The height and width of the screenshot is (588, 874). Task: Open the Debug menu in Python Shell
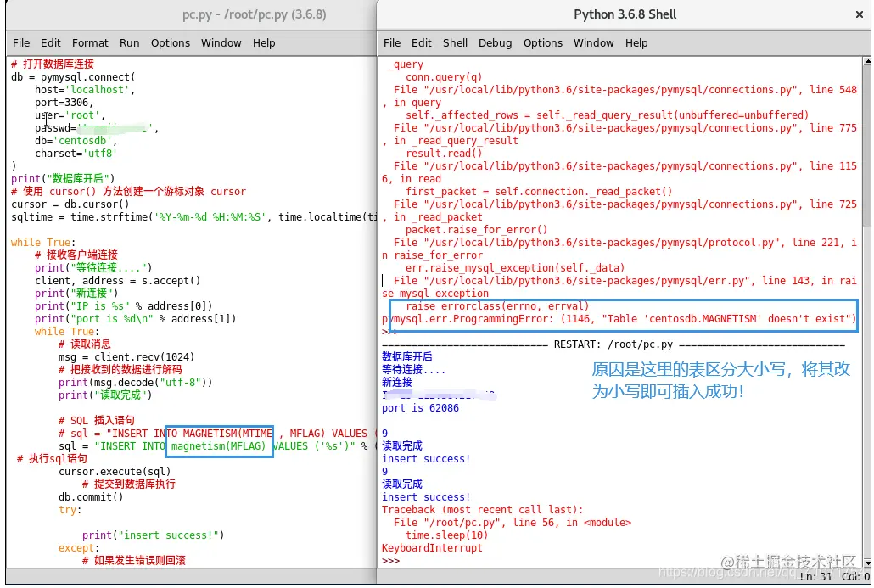495,43
